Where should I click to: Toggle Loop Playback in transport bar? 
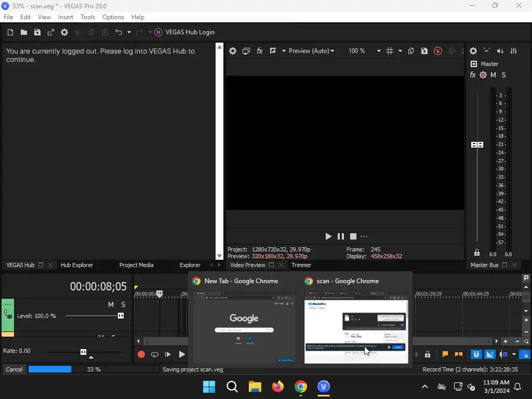(x=155, y=354)
